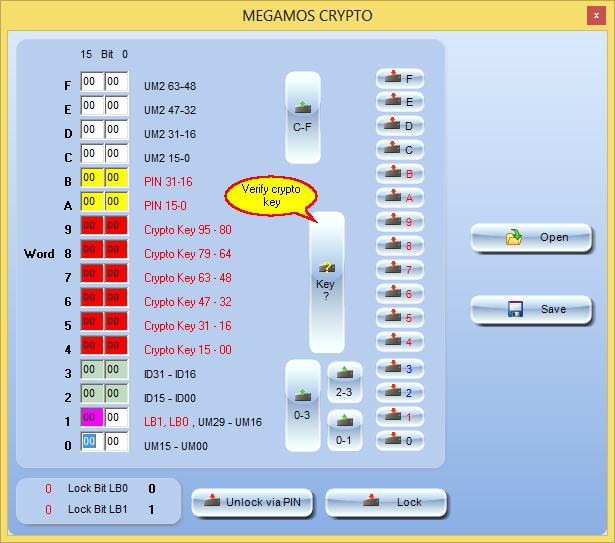Select yellow PIN 15-0 high byte field
Image resolution: width=615 pixels, height=543 pixels.
92,201
